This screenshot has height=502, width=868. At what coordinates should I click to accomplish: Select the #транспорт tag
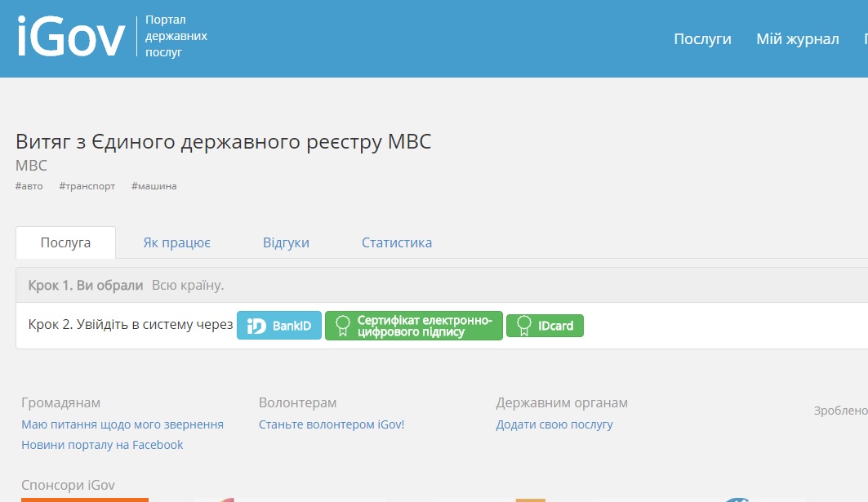coord(87,186)
